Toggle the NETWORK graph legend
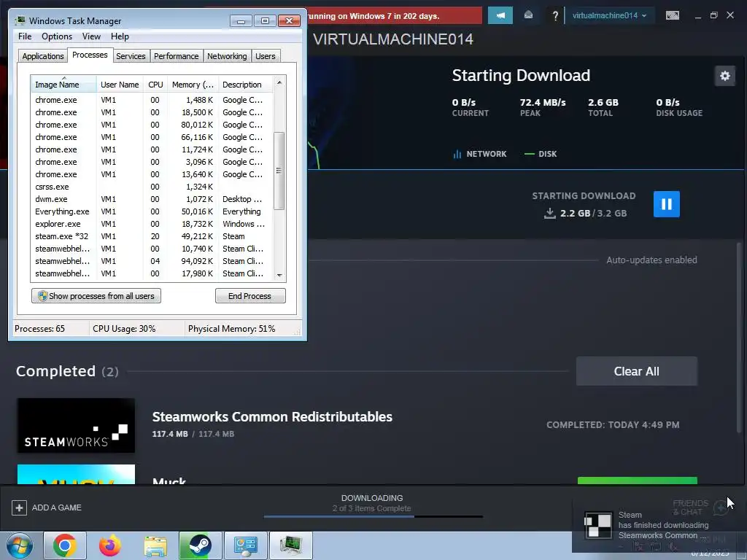Viewport: 747px width, 560px height. (480, 154)
